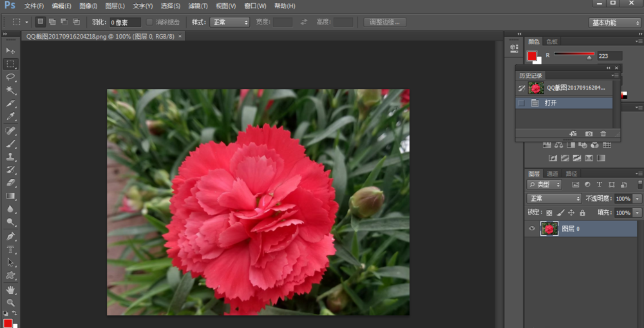Pick the Gradient tool

coord(10,196)
